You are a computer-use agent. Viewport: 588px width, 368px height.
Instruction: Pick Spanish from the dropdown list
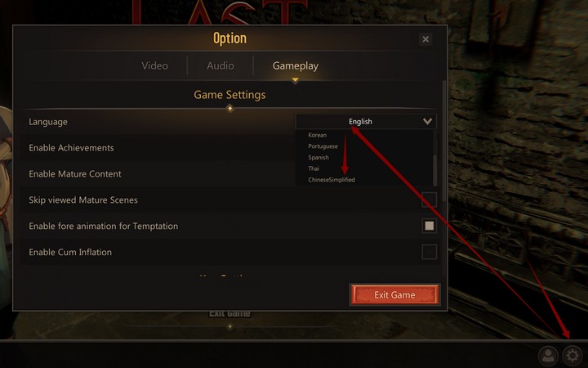(x=318, y=157)
